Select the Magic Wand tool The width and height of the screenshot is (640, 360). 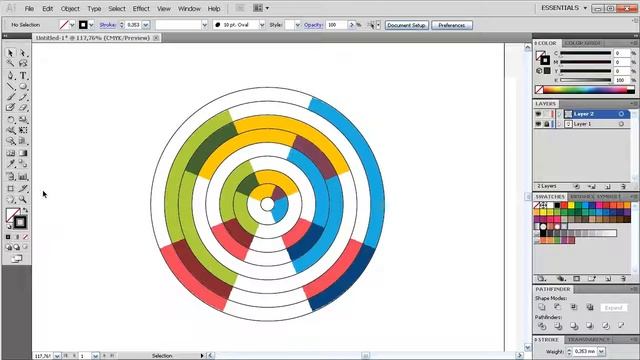(x=11, y=63)
